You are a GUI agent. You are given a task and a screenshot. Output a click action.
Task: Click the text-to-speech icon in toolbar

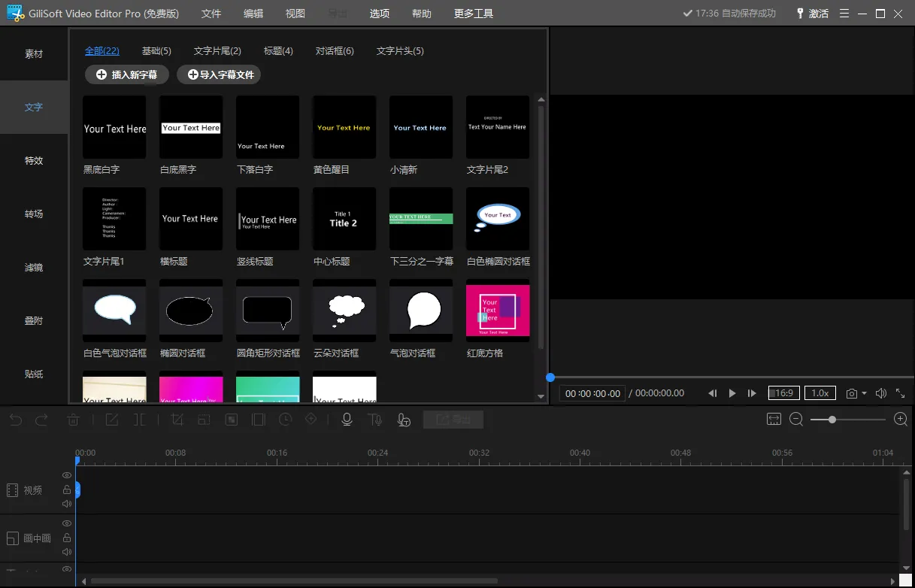point(374,420)
